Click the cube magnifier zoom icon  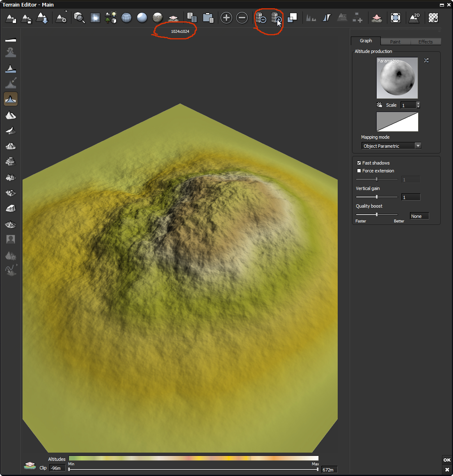coord(79,18)
